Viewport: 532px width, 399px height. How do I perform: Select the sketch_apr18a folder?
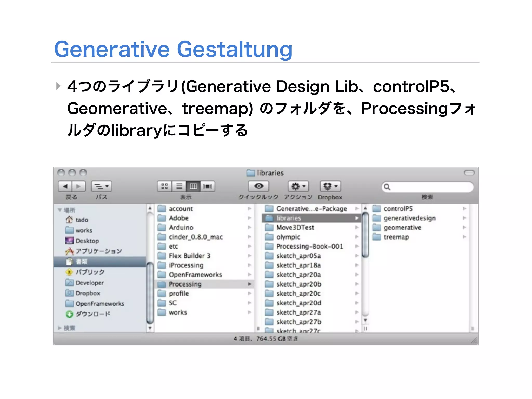point(311,265)
